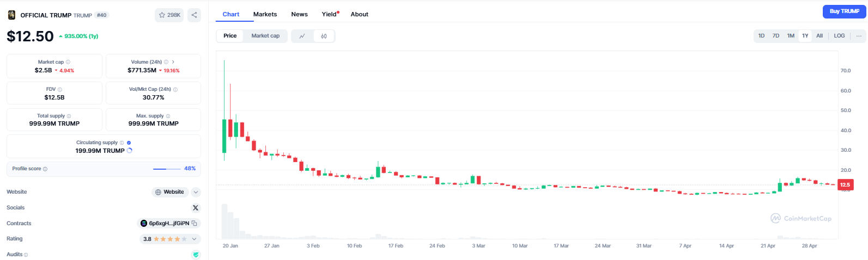Click the Buy TRUMP button

844,11
